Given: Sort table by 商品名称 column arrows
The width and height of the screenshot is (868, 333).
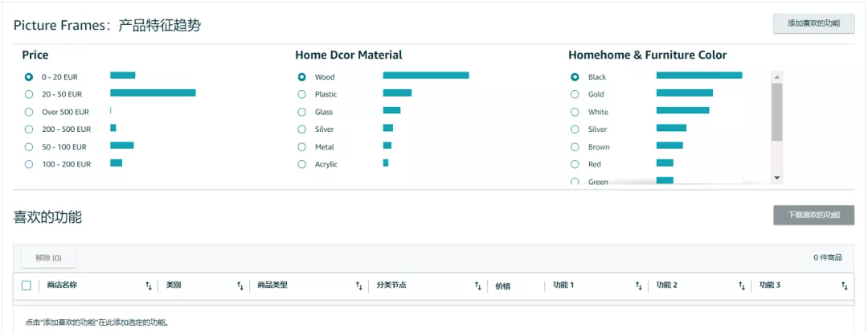Looking at the screenshot, I should pyautogui.click(x=148, y=286).
